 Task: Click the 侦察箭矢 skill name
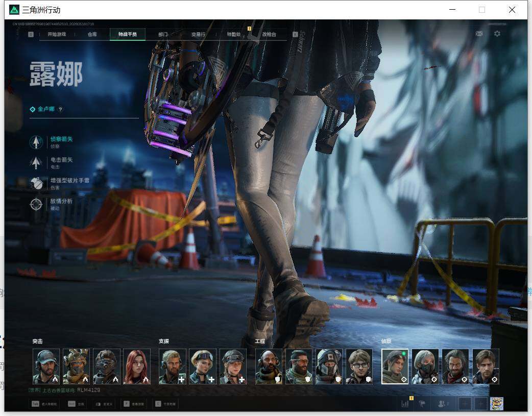(61, 139)
